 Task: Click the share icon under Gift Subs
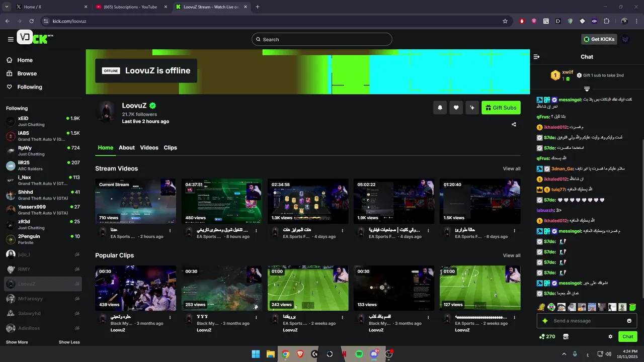pos(514,124)
